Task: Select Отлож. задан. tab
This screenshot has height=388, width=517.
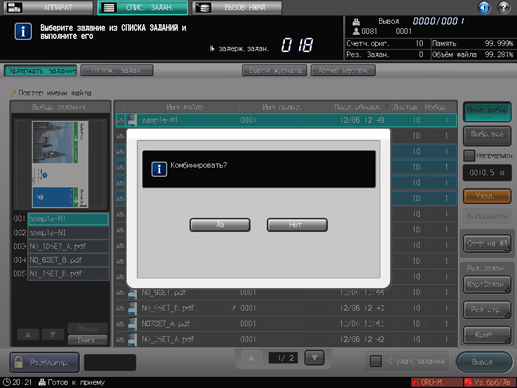Action: point(117,71)
